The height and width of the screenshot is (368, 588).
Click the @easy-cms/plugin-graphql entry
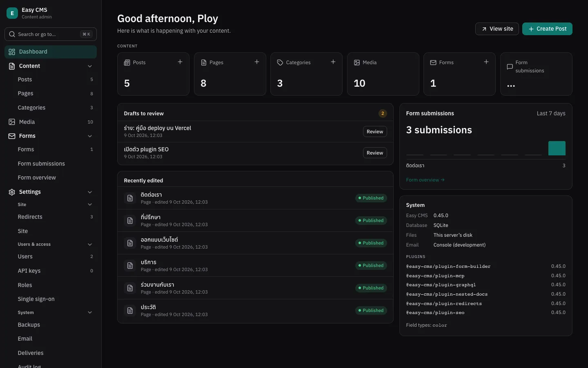441,285
